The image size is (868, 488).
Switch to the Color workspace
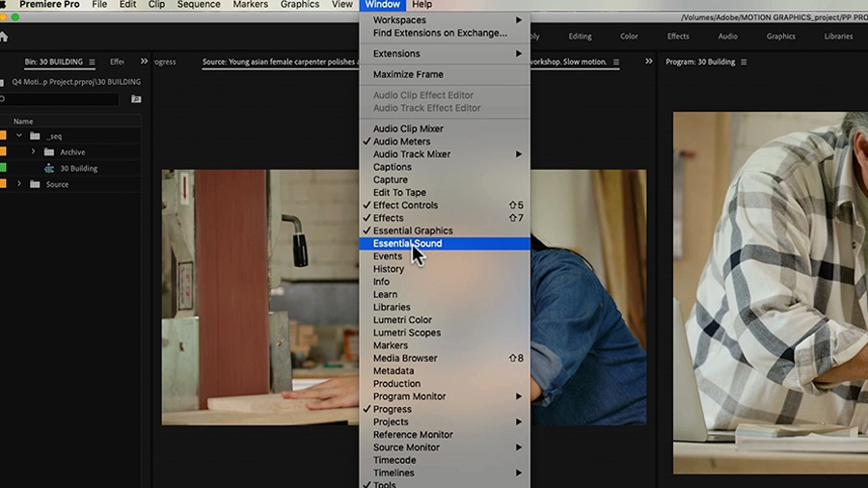point(629,37)
